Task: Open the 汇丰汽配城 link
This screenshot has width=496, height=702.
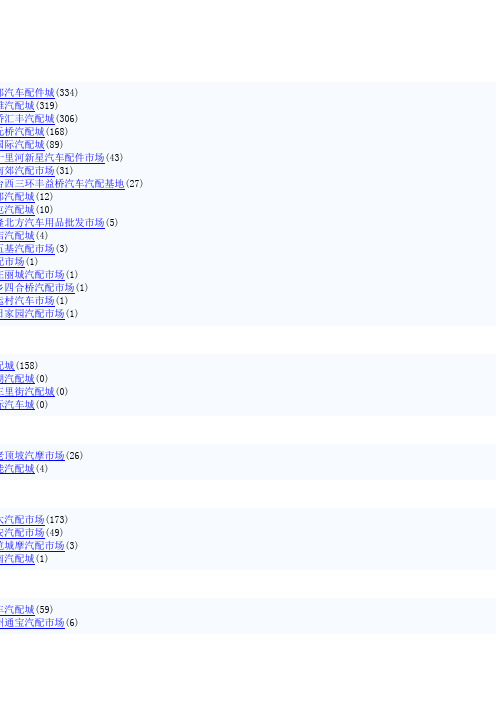Action: click(27, 119)
